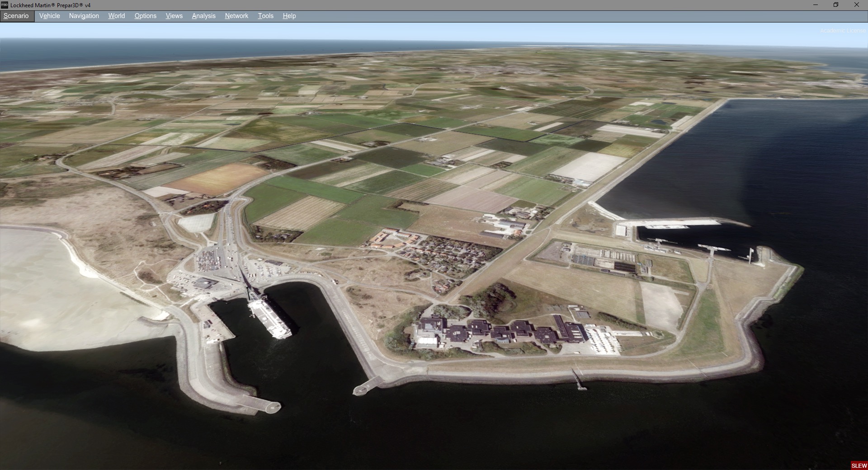Open the Views menu

pyautogui.click(x=174, y=16)
